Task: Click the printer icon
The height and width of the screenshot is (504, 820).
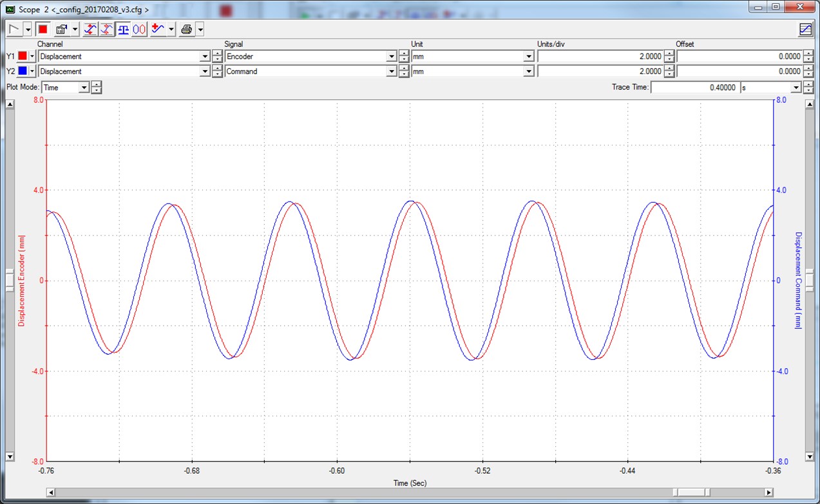Action: [186, 29]
